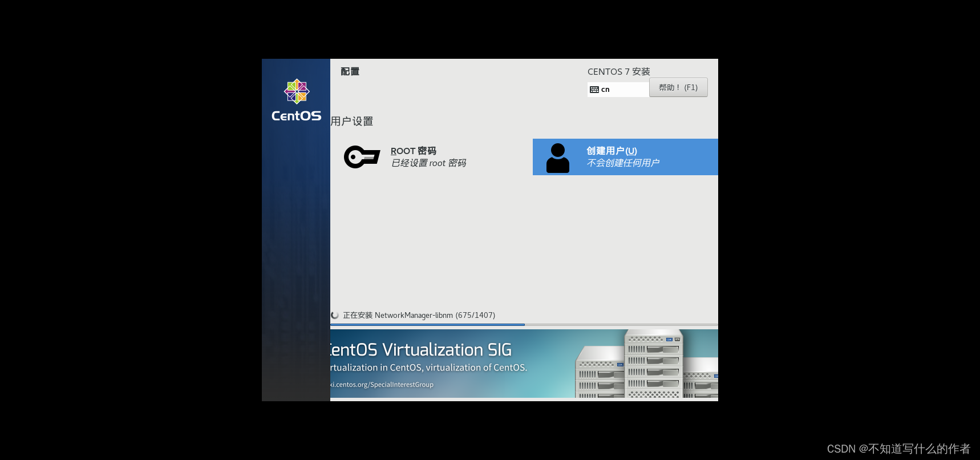Click the installation progress bar
Viewport: 980px width, 460px height.
point(524,325)
